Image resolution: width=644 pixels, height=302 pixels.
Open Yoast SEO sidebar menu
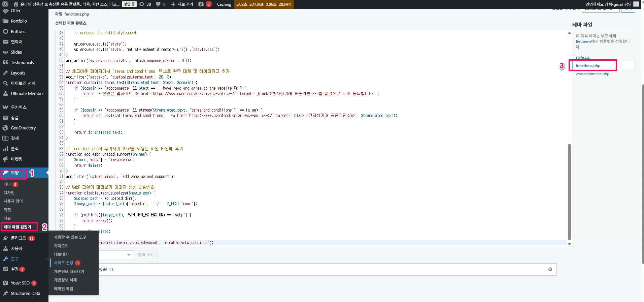click(x=20, y=283)
